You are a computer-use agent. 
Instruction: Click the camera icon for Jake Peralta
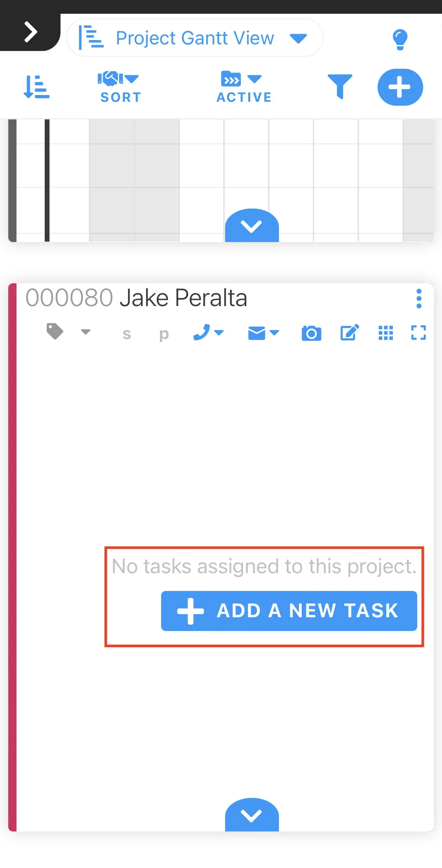311,333
